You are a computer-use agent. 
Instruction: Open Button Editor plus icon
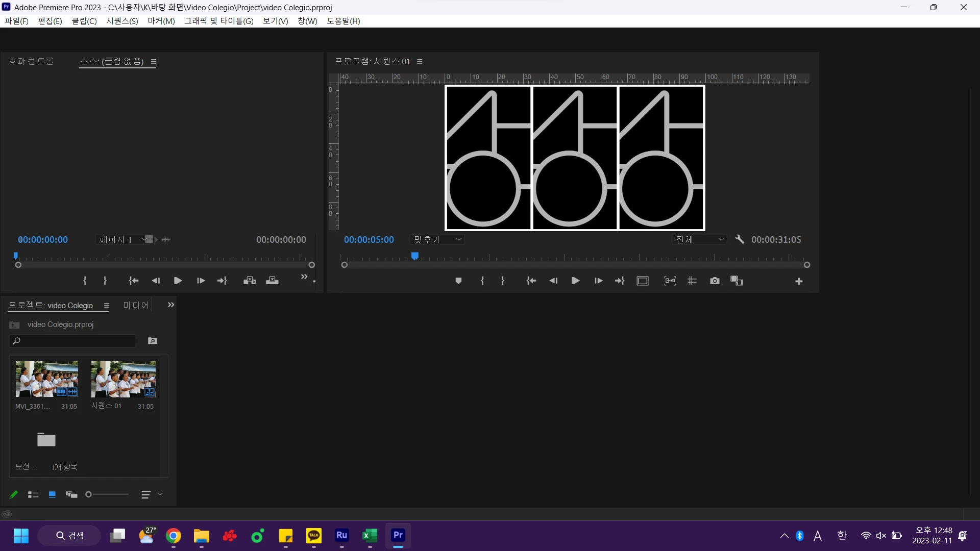[799, 281]
